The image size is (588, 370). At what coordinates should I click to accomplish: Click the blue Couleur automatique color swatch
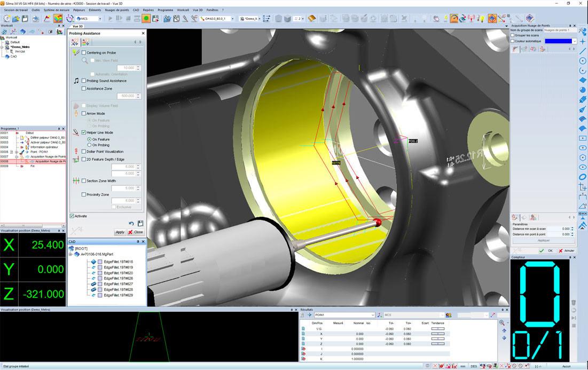point(558,41)
